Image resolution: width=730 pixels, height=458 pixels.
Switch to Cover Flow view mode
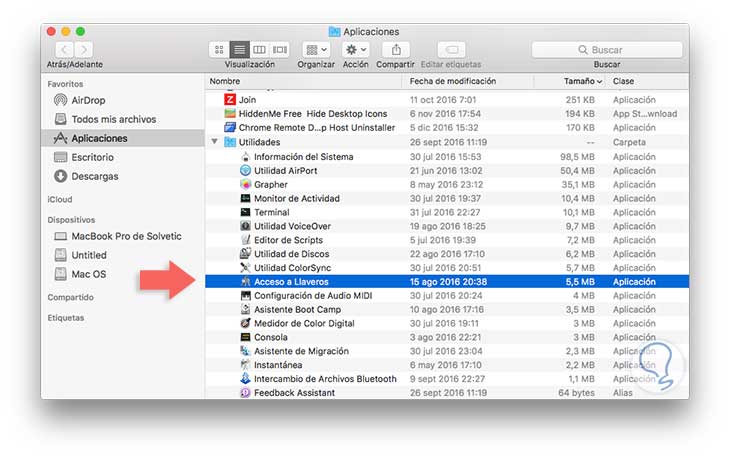click(x=279, y=49)
